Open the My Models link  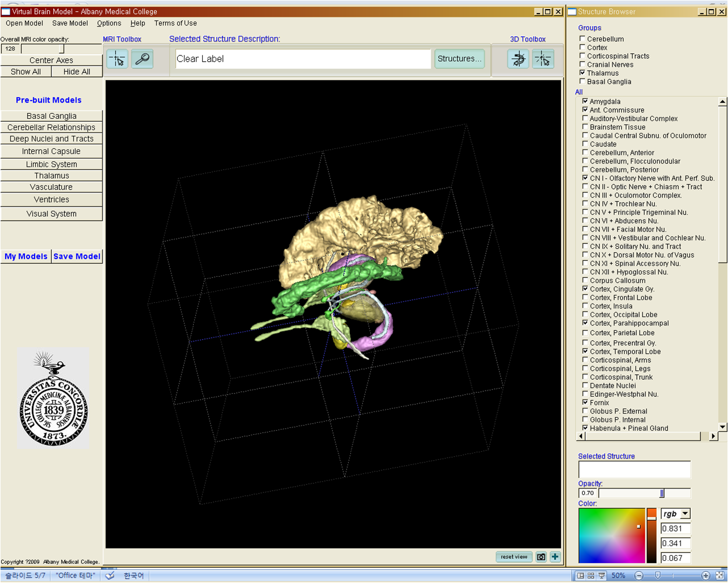click(x=26, y=256)
